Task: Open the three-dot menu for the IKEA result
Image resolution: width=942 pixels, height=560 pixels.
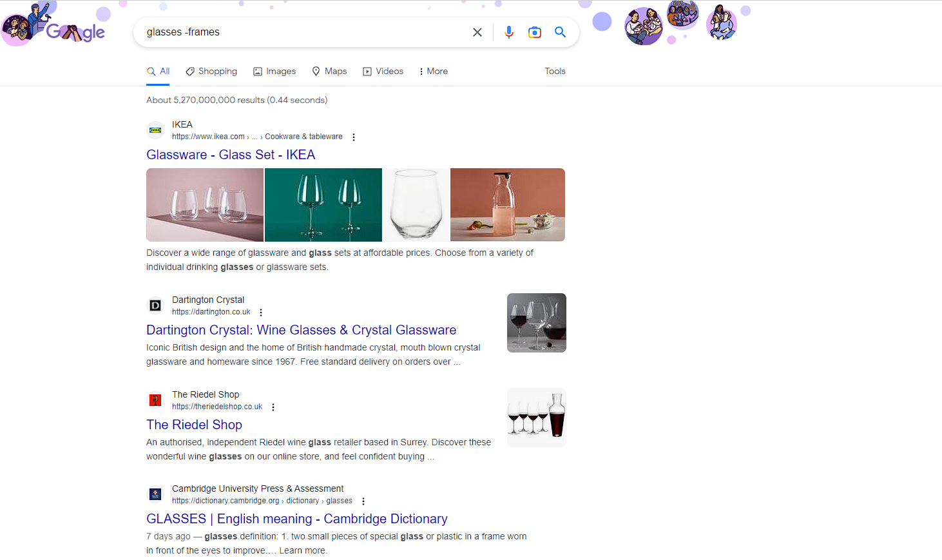Action: pos(354,137)
